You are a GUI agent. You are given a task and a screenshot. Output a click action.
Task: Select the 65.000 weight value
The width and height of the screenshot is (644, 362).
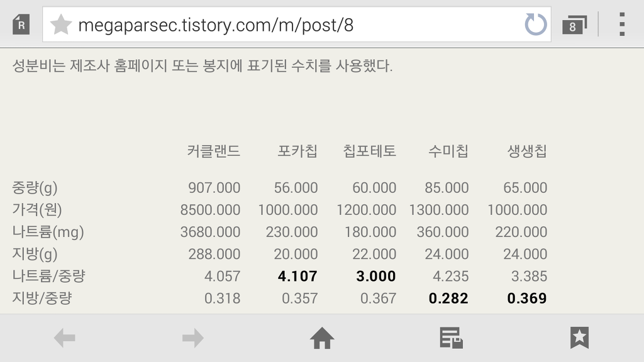click(x=525, y=188)
